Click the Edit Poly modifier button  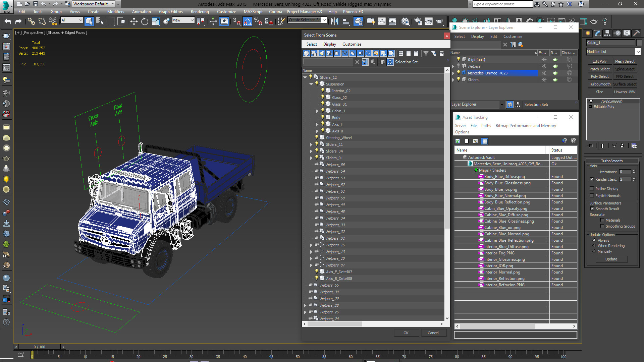click(599, 61)
